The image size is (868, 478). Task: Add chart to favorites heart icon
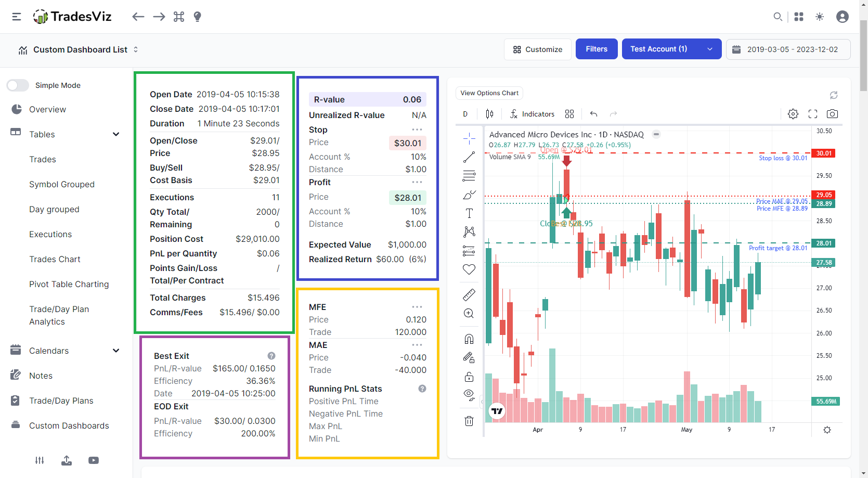[x=469, y=269]
